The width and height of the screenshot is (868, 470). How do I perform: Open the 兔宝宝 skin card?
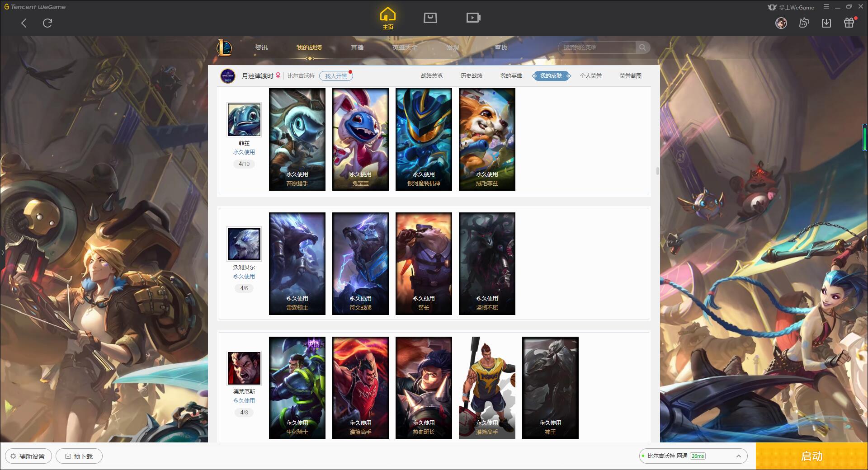(360, 139)
